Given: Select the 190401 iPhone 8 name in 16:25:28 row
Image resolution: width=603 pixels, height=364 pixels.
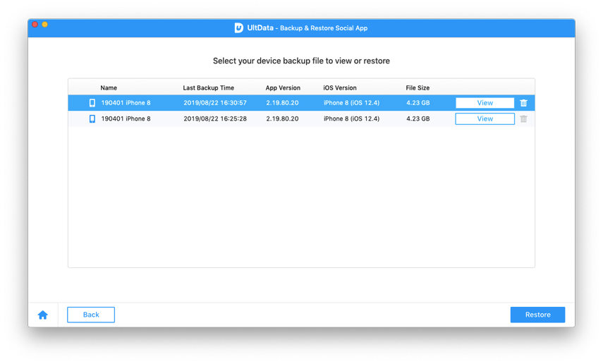Looking at the screenshot, I should (x=126, y=119).
